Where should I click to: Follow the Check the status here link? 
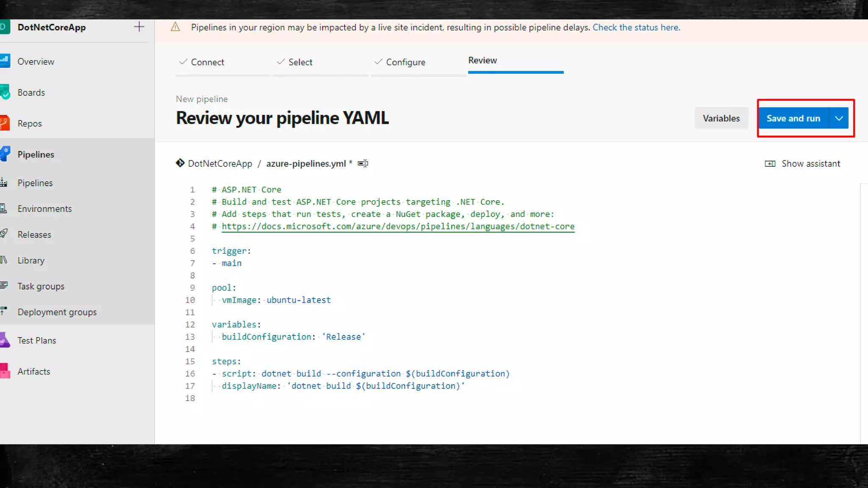[636, 27]
